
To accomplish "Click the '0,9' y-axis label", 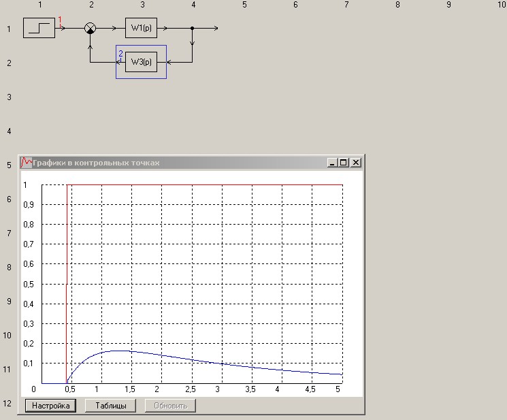I will [x=29, y=205].
